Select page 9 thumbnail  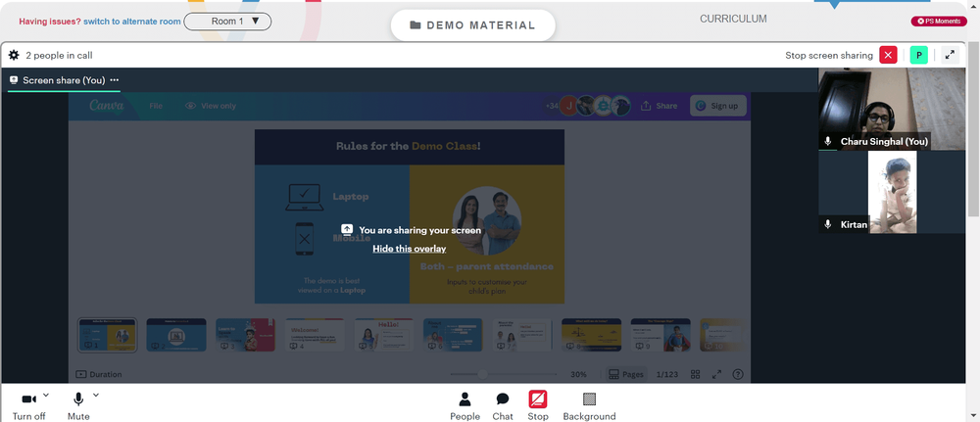click(661, 335)
